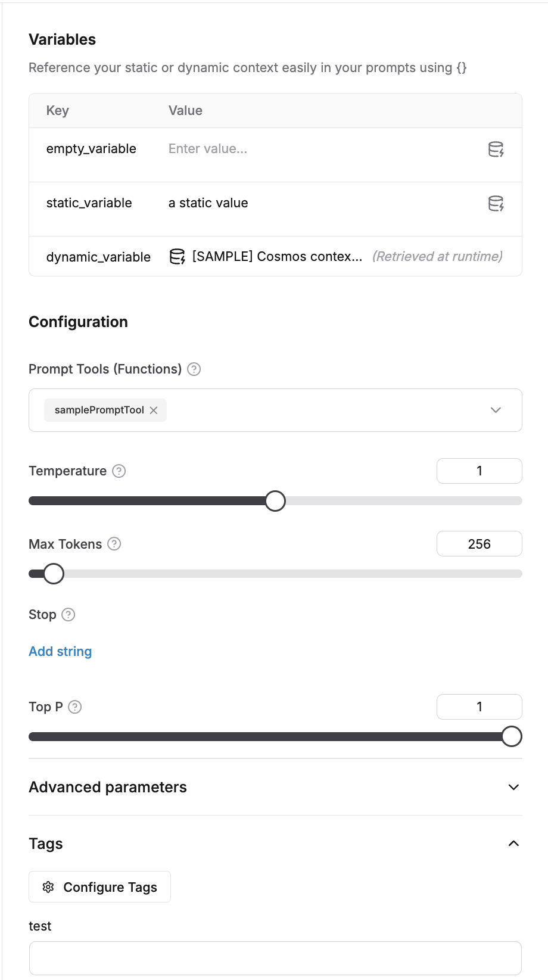Click the Temperature slider handle
This screenshot has width=548, height=980.
[275, 500]
